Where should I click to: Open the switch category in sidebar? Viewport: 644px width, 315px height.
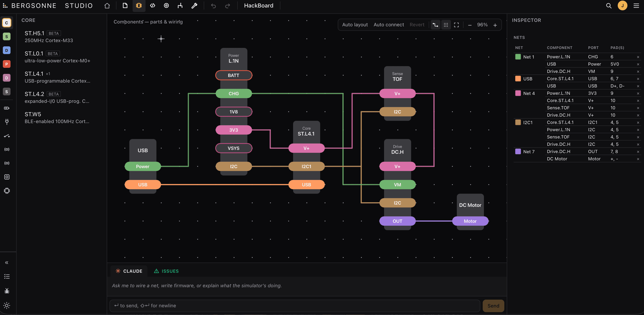tap(7, 136)
